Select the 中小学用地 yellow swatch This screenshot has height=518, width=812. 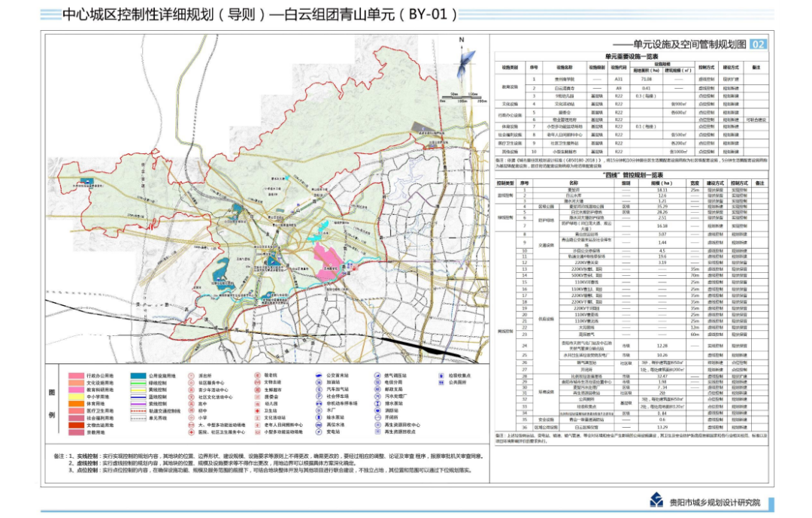pos(76,397)
